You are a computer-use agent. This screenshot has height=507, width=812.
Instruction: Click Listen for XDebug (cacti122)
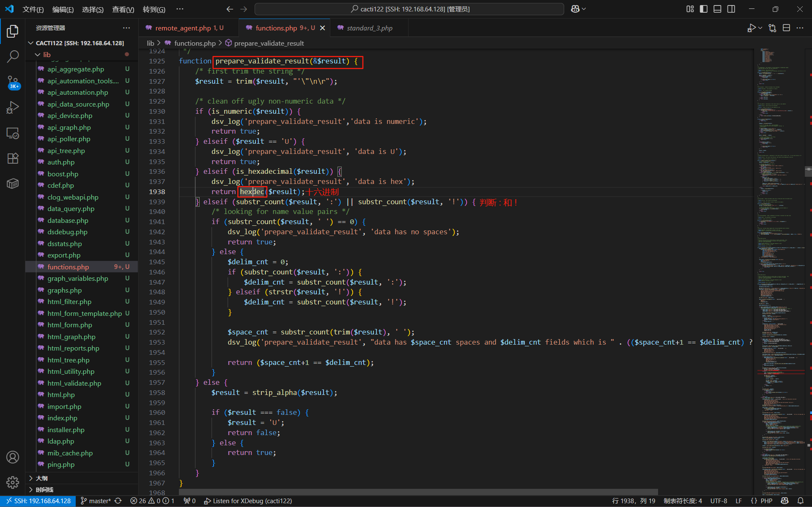248,501
